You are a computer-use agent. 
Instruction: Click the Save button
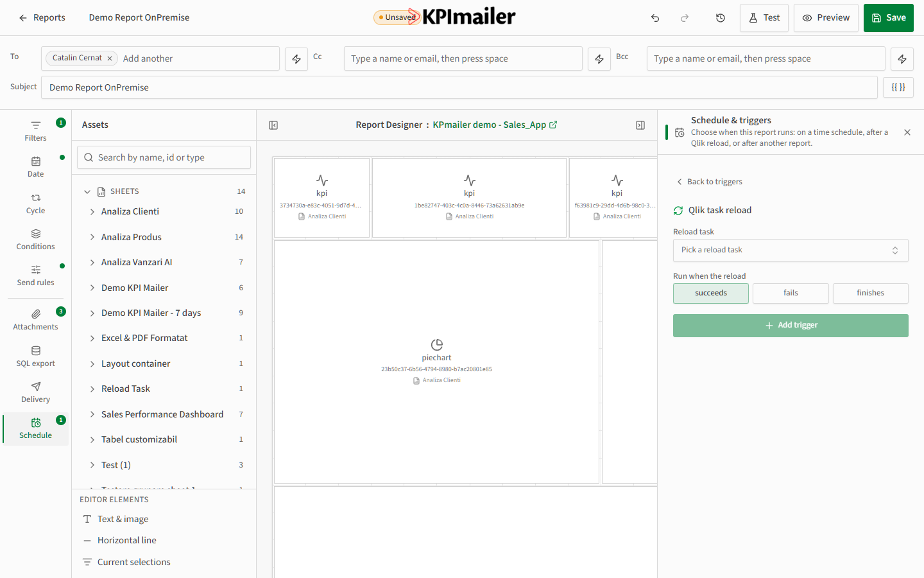(888, 18)
